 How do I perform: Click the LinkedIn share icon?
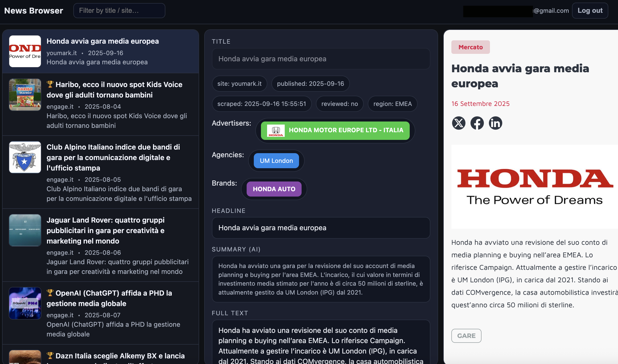[x=495, y=123]
